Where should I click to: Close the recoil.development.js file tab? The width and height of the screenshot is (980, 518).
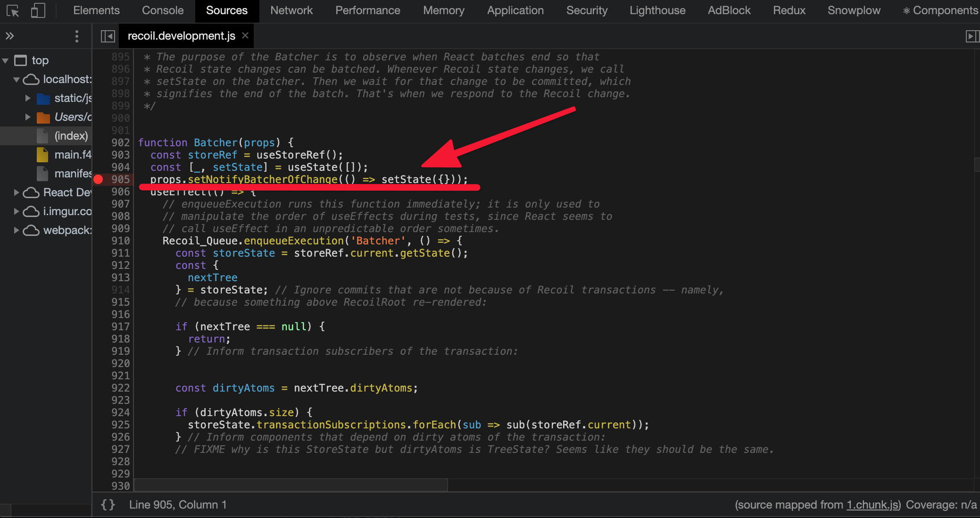coord(245,35)
